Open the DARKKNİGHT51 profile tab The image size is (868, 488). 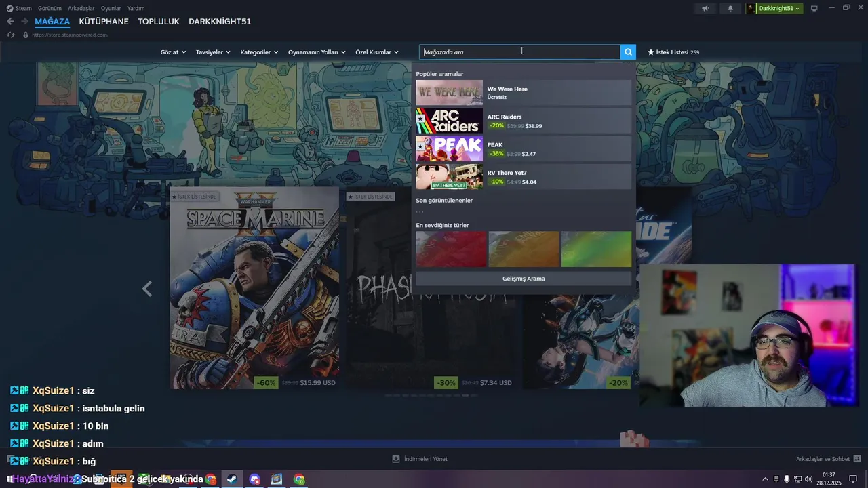(x=220, y=22)
